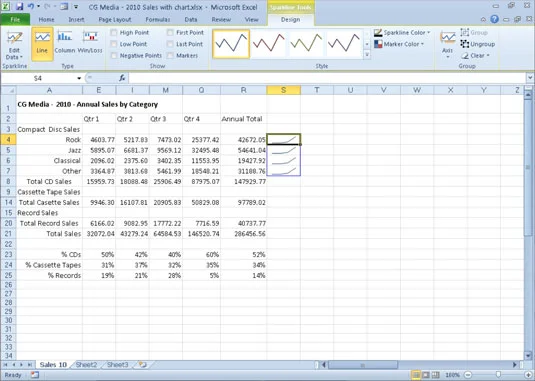Image resolution: width=535 pixels, height=381 pixels.
Task: Select column S header
Action: (x=284, y=90)
